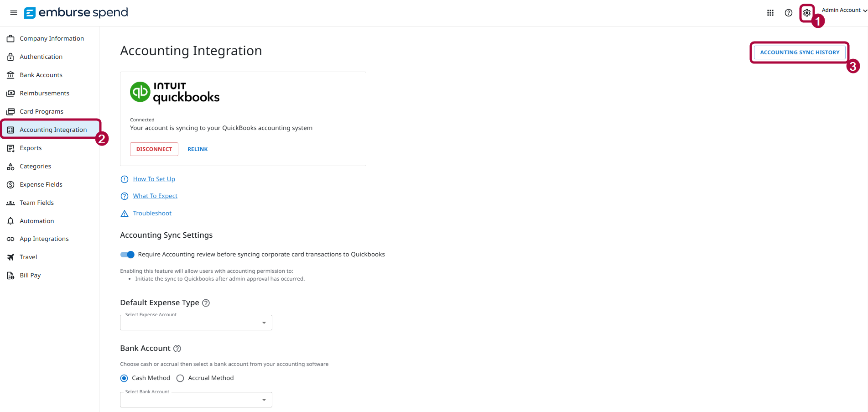Screen dimensions: 868x412
Task: Expand the Select Bank Account dropdown
Action: (x=196, y=400)
